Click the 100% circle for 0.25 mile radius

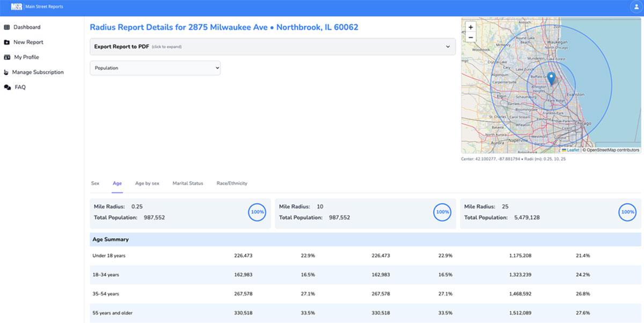[257, 212]
